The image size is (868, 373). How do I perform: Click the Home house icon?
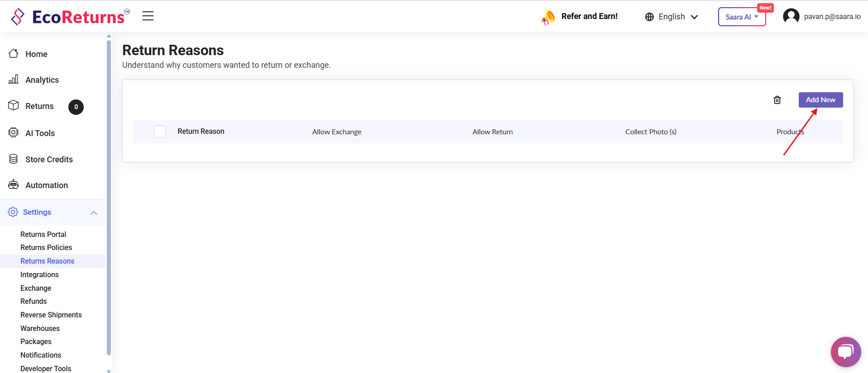pyautogui.click(x=14, y=54)
